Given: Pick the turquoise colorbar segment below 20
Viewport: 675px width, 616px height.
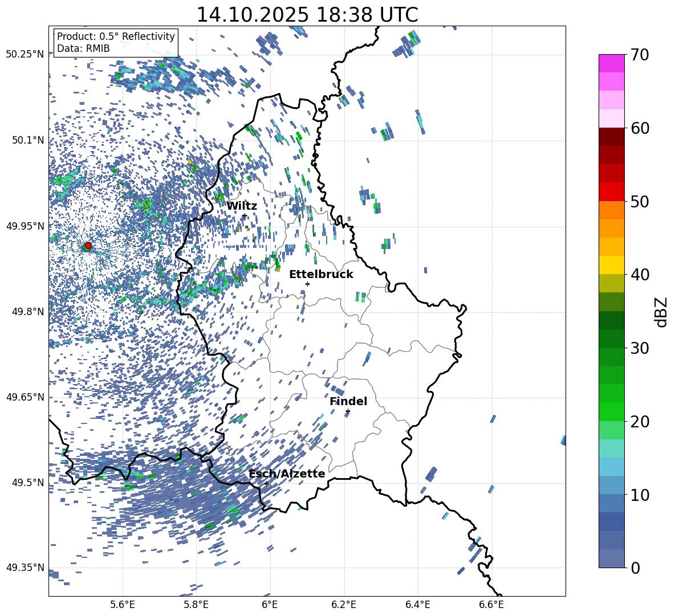Looking at the screenshot, I should tap(611, 448).
